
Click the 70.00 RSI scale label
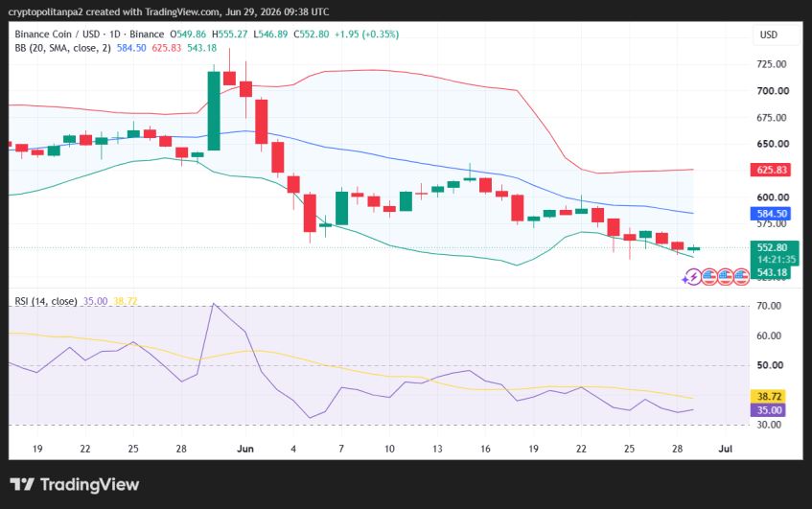pyautogui.click(x=769, y=306)
